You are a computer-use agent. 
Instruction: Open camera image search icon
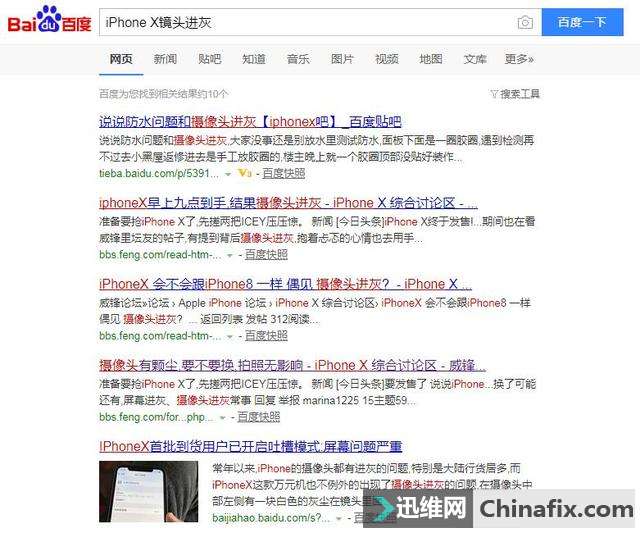pyautogui.click(x=525, y=22)
